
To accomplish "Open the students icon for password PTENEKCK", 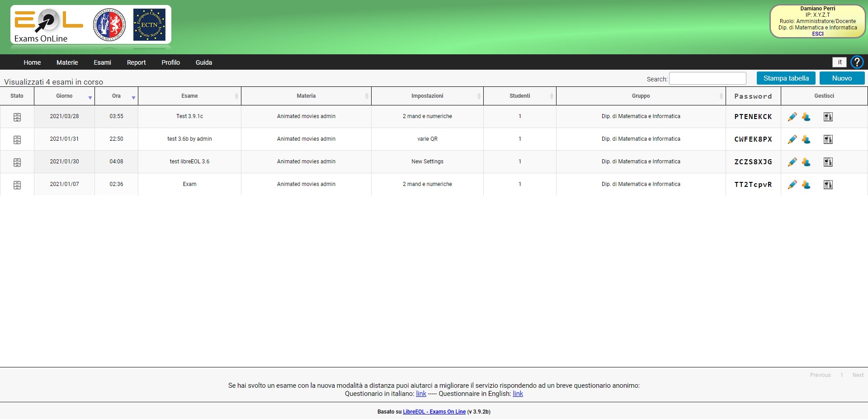I will 806,117.
